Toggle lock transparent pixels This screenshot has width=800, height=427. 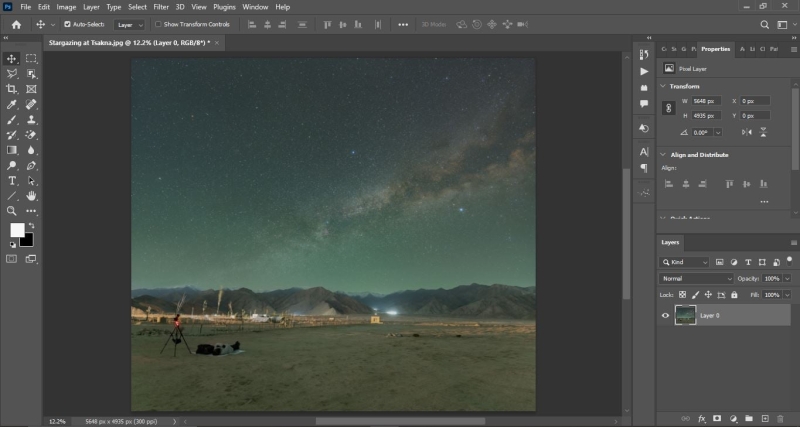[x=682, y=295]
